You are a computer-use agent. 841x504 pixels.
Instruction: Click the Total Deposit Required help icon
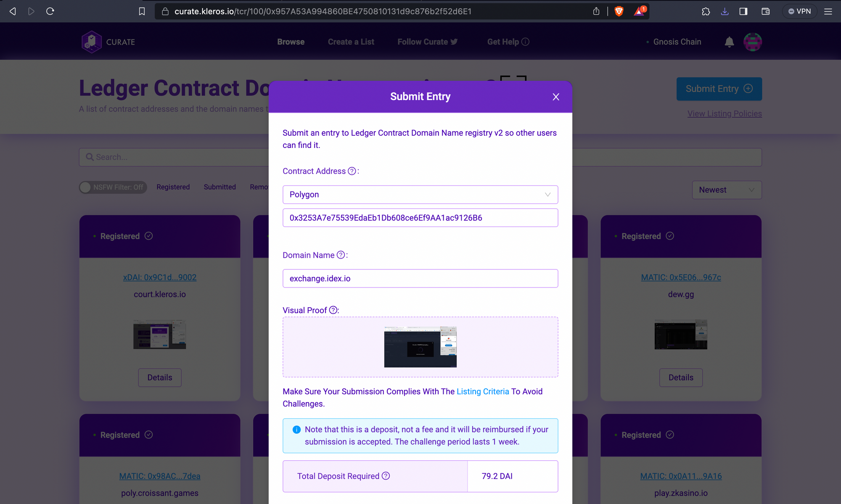pos(386,476)
